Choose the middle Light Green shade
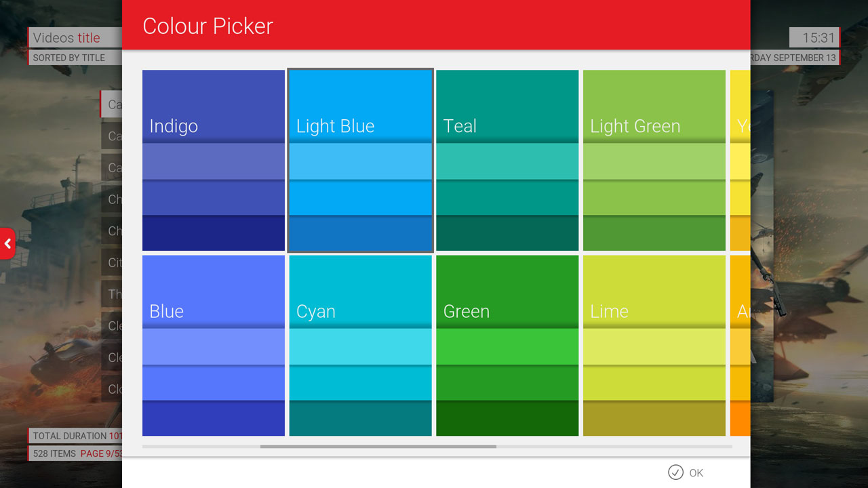 click(654, 198)
